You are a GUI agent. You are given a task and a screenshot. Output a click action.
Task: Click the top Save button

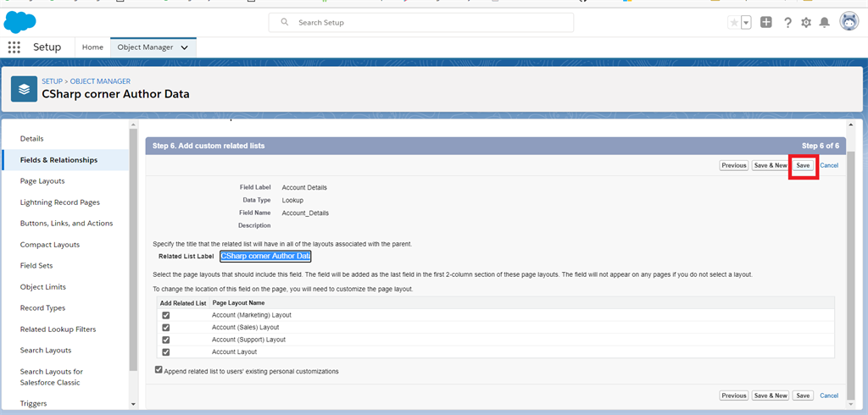click(x=803, y=165)
